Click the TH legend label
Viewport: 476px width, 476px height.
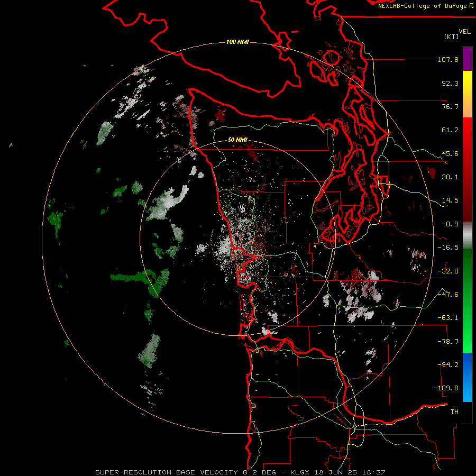coord(454,412)
